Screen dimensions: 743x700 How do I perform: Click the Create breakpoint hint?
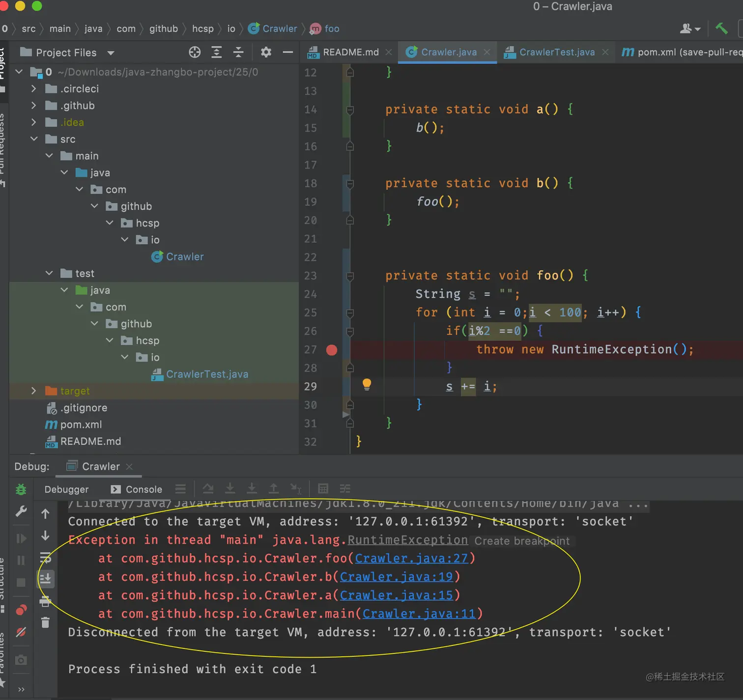[x=521, y=541]
